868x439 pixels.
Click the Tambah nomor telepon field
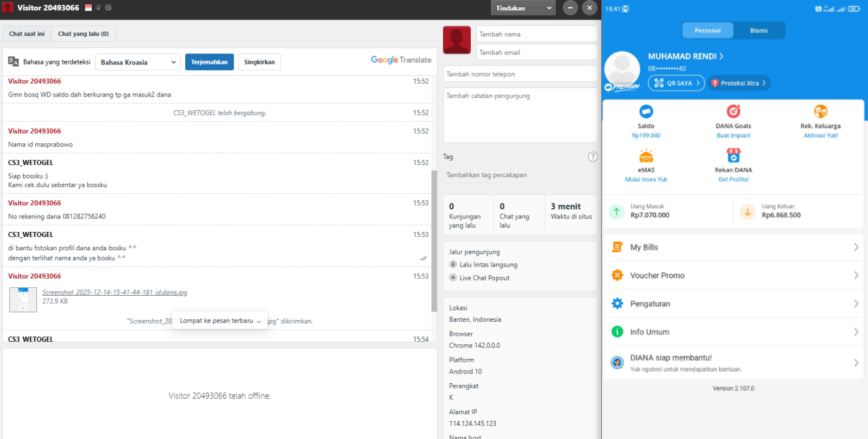pos(521,74)
